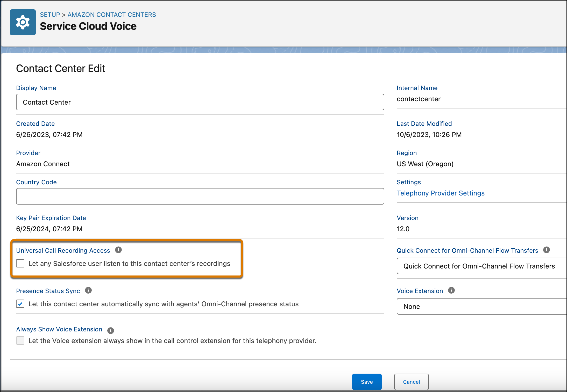Click the 'Presence Status Sync' label
This screenshot has width=567, height=392.
(x=48, y=291)
